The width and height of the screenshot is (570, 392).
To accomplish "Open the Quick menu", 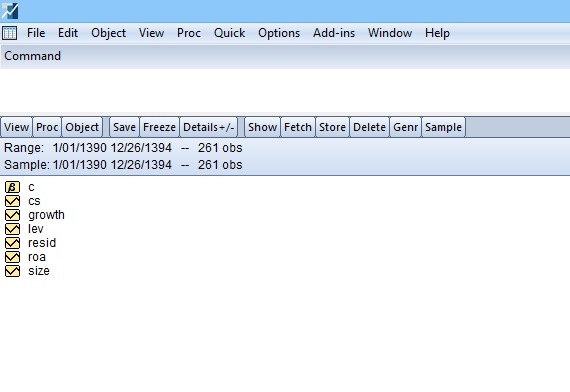I will point(229,33).
